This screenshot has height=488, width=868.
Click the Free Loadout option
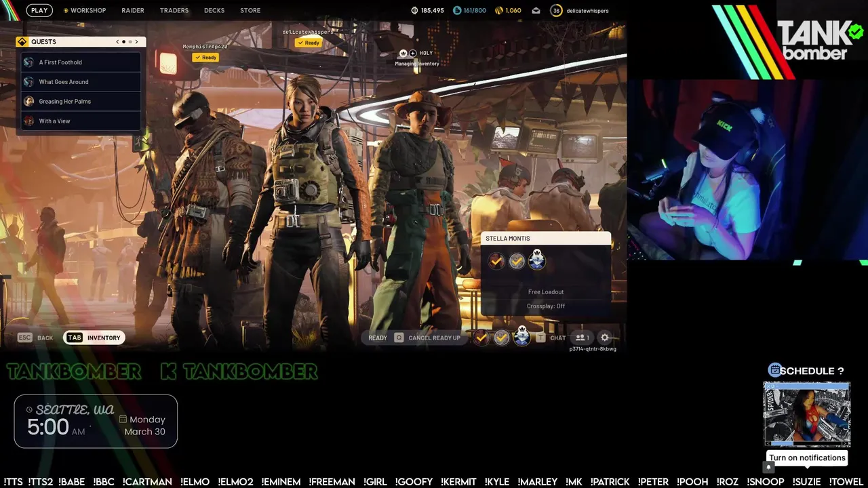coord(546,292)
